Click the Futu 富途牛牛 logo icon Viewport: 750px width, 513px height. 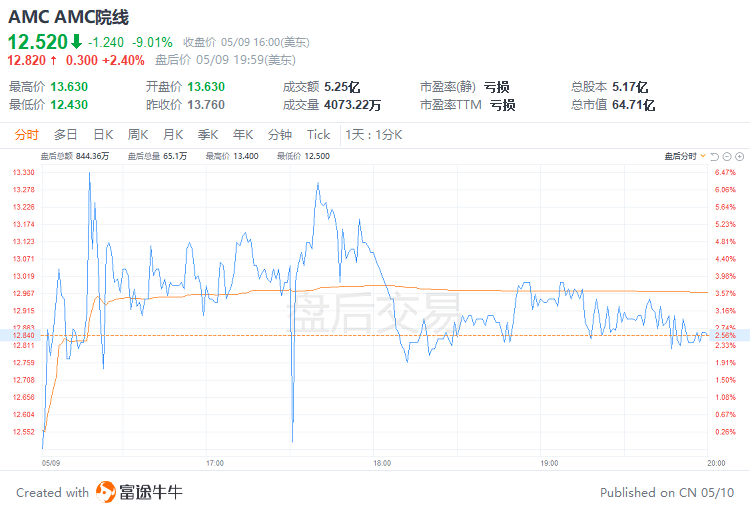(106, 492)
